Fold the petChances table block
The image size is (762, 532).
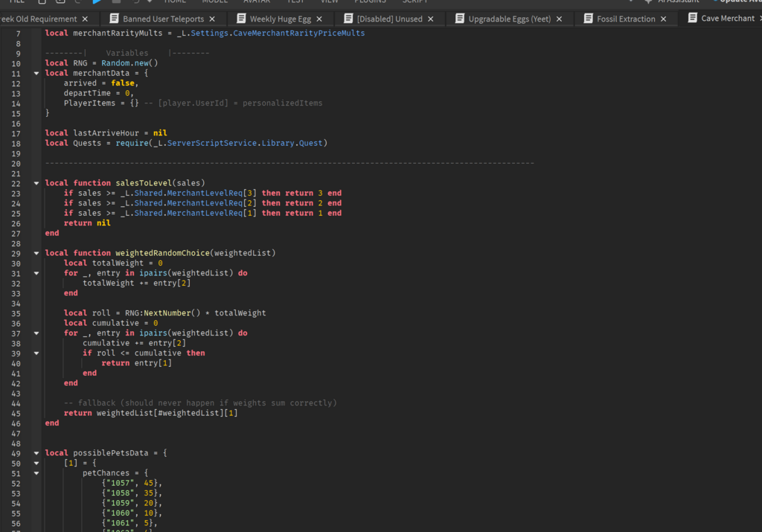pyautogui.click(x=36, y=473)
